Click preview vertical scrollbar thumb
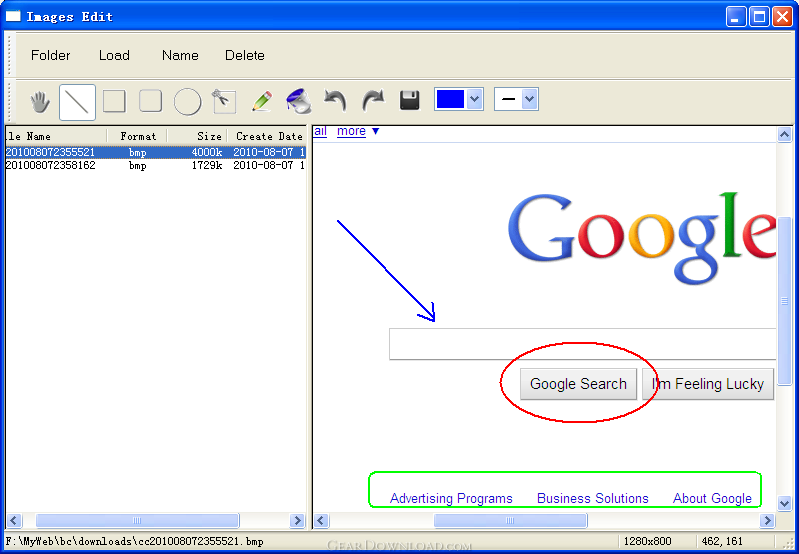The image size is (799, 554). (x=785, y=301)
